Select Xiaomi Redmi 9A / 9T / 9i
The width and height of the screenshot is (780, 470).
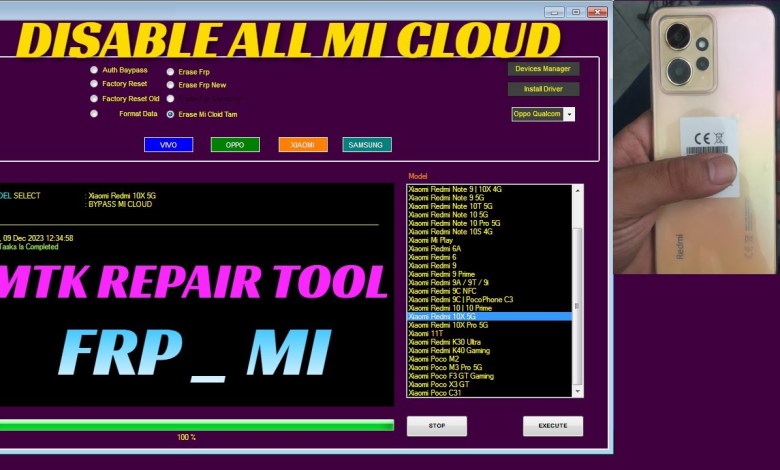pyautogui.click(x=489, y=282)
